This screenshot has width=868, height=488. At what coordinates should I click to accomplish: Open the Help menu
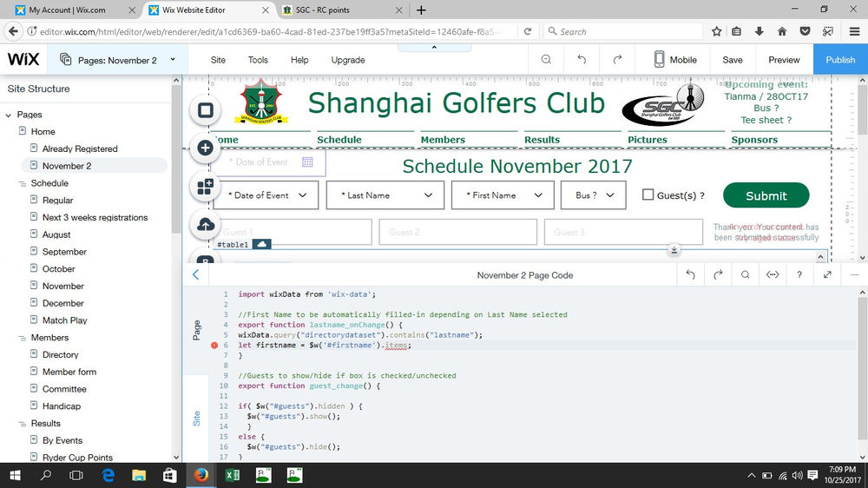[299, 60]
